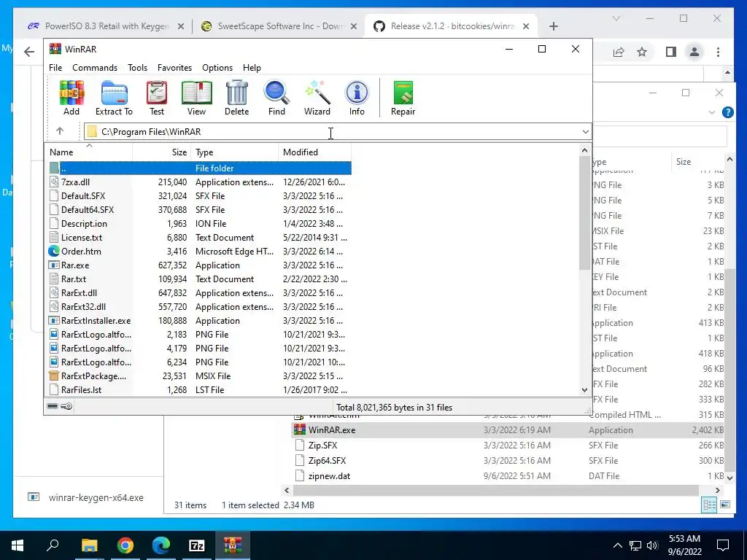Switch to SweetScape Software tab
This screenshot has width=747, height=560.
(x=279, y=26)
